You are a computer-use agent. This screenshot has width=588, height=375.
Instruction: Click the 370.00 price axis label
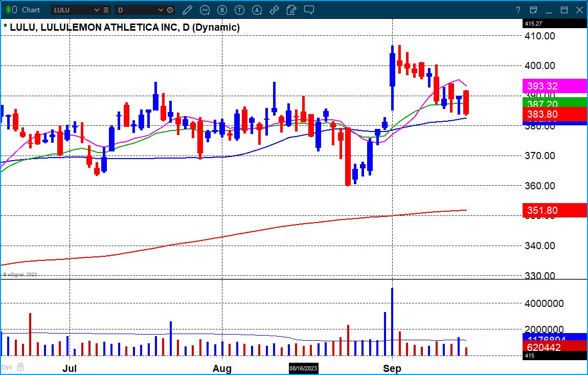click(539, 156)
